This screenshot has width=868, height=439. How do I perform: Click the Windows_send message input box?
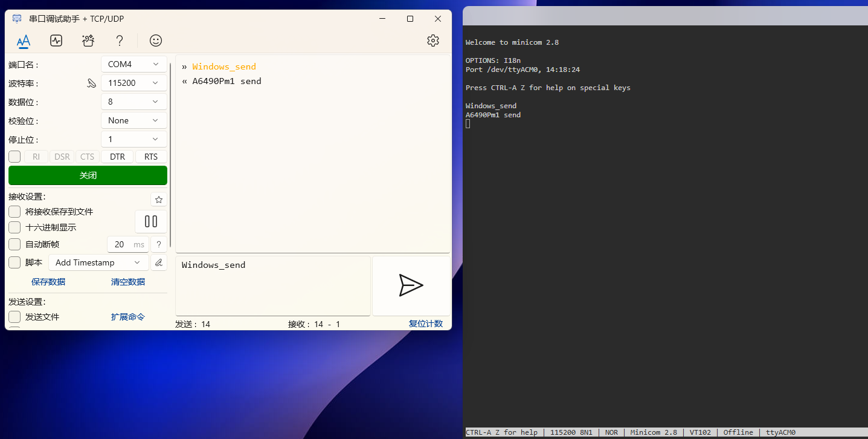coord(272,284)
